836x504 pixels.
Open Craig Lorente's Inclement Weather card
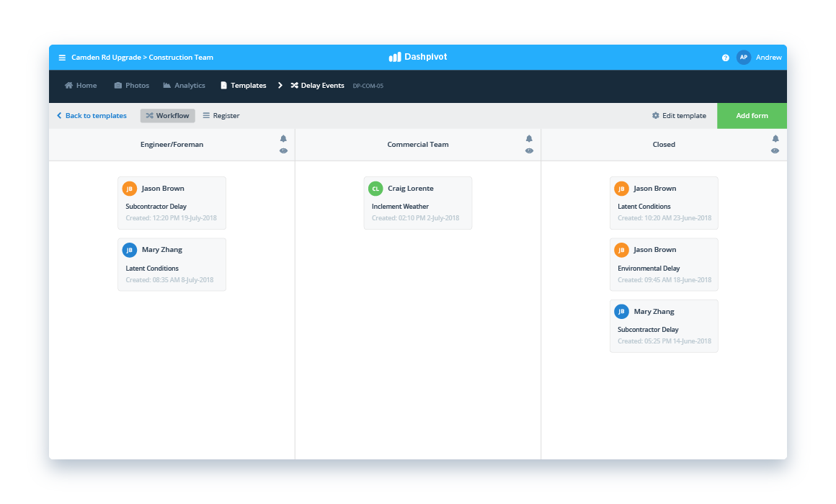(417, 203)
